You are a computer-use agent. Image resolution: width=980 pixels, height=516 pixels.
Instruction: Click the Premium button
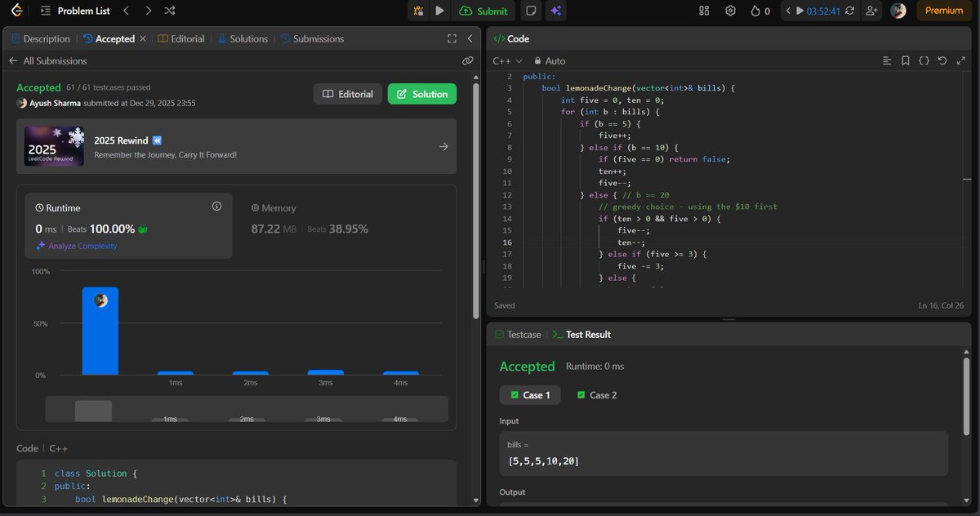pyautogui.click(x=944, y=11)
